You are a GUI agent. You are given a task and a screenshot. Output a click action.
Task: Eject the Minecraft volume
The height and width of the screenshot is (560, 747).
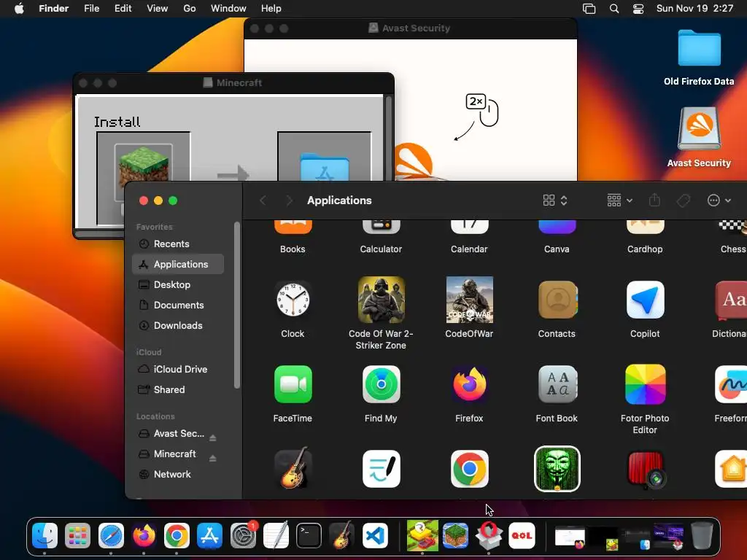213,459
